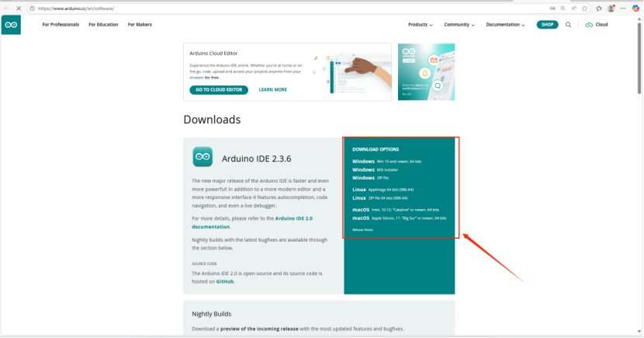Expand the Community dropdown menu
The width and height of the screenshot is (644, 338).
coord(459,25)
